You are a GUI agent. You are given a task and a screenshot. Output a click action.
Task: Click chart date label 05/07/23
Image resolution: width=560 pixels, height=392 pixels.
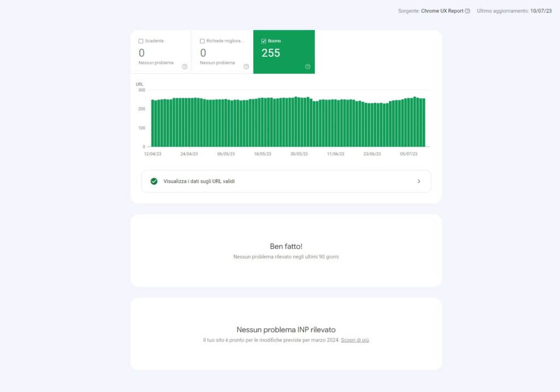(x=409, y=154)
